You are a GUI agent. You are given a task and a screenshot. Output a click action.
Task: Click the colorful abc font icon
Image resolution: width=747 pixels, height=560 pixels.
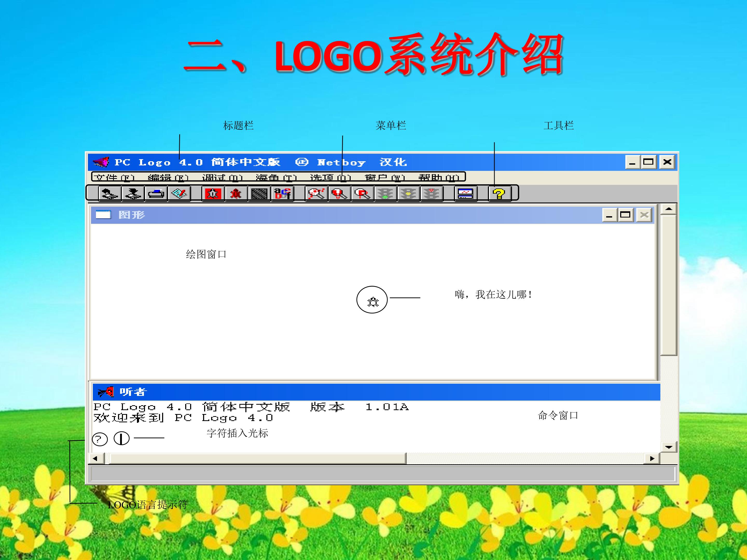pyautogui.click(x=282, y=194)
